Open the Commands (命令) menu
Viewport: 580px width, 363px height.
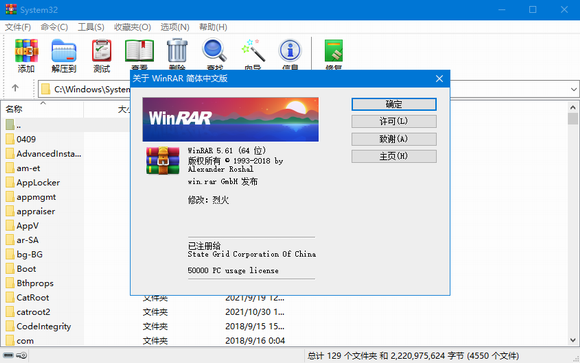click(x=54, y=27)
